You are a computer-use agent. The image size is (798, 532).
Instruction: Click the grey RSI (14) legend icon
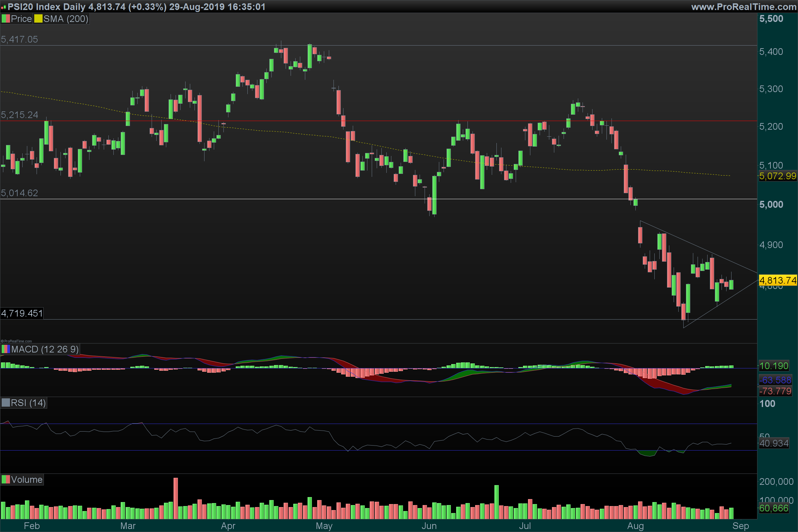pos(5,403)
